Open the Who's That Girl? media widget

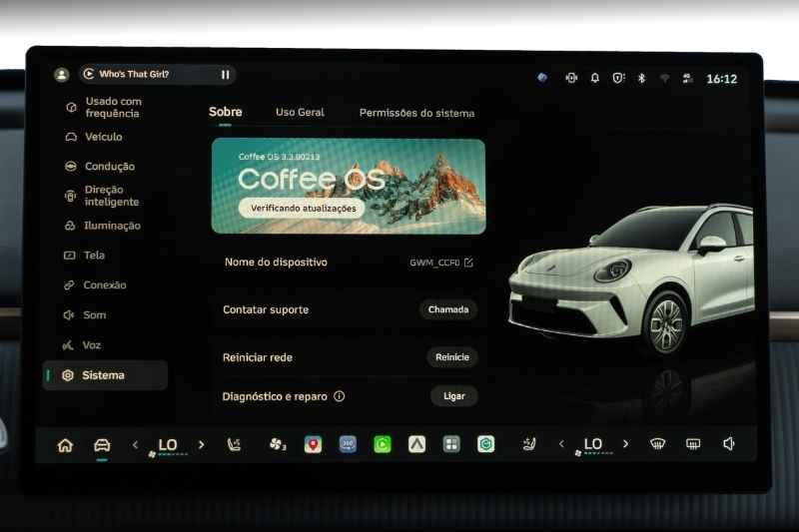point(157,74)
